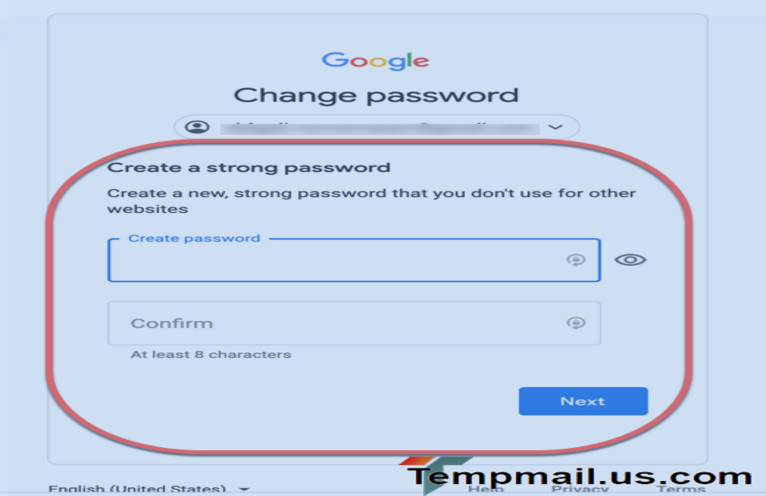Toggle password visibility eye icon
This screenshot has width=766, height=496.
630,260
